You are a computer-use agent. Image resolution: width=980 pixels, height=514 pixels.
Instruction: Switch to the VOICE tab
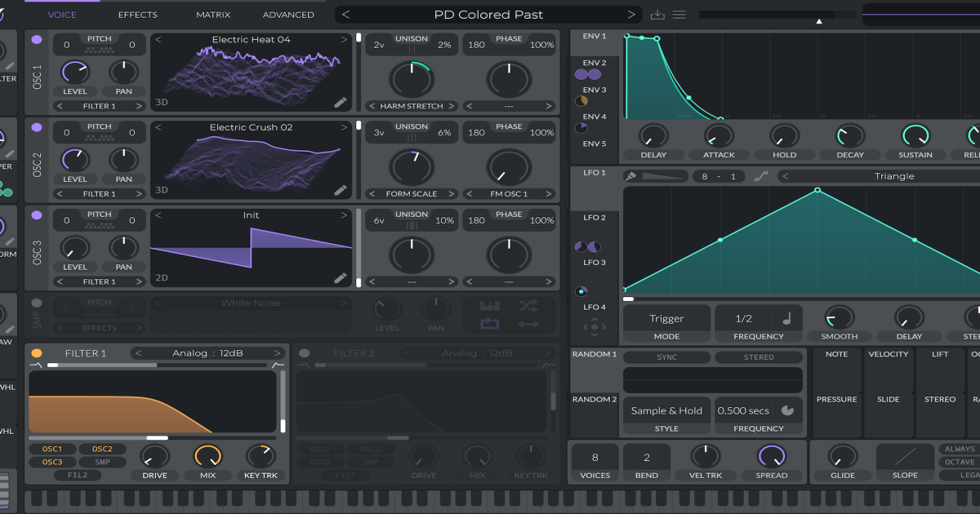click(62, 15)
